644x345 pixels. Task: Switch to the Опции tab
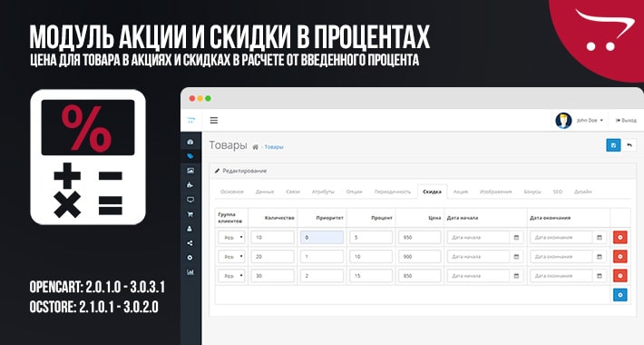pyautogui.click(x=354, y=192)
